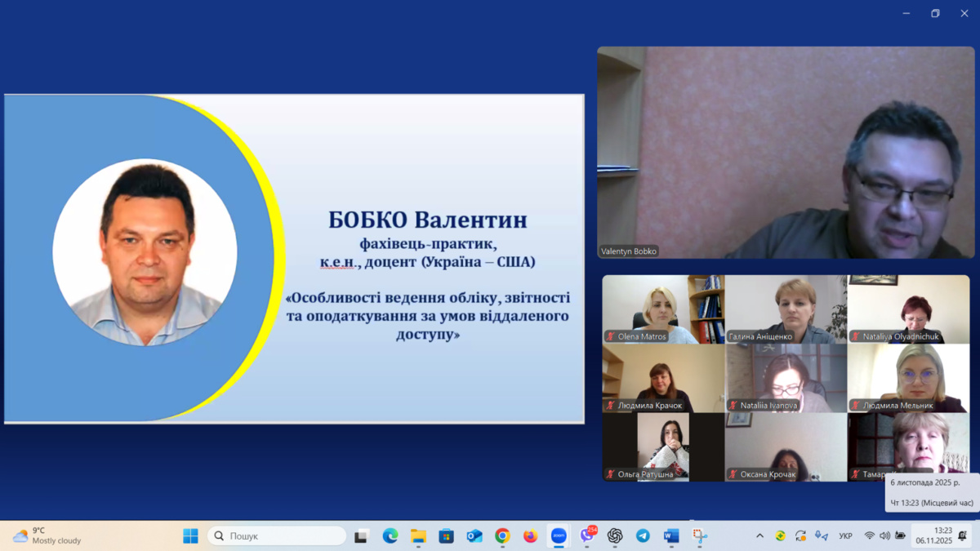The height and width of the screenshot is (551, 980).
Task: Switch to Microsoft Word in the taskbar
Action: [670, 535]
